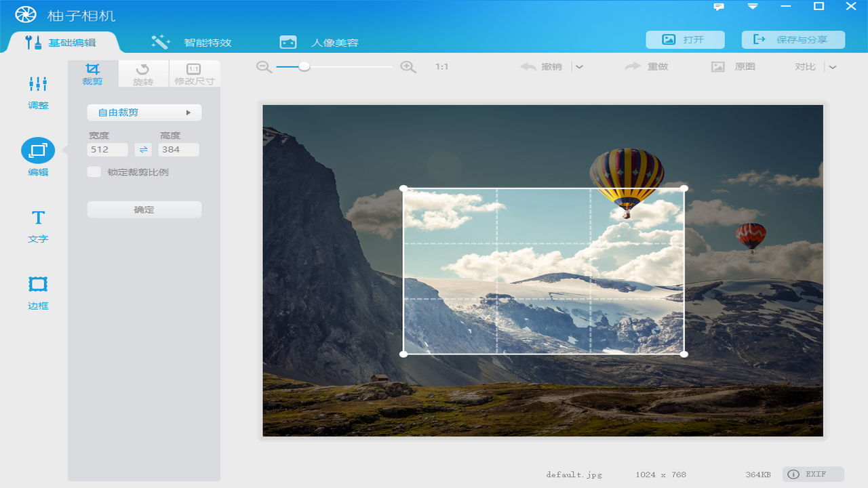Click the zoom in magnifier icon

[x=408, y=67]
